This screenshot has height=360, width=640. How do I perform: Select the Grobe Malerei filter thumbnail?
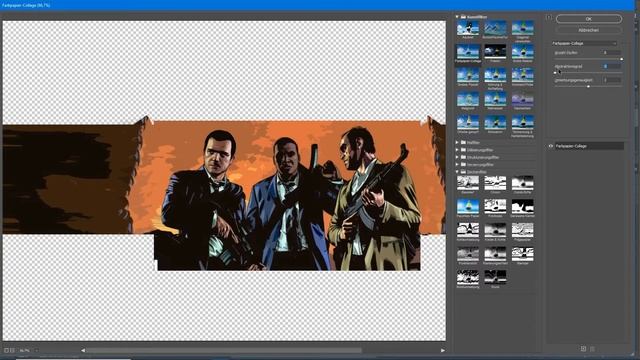522,52
